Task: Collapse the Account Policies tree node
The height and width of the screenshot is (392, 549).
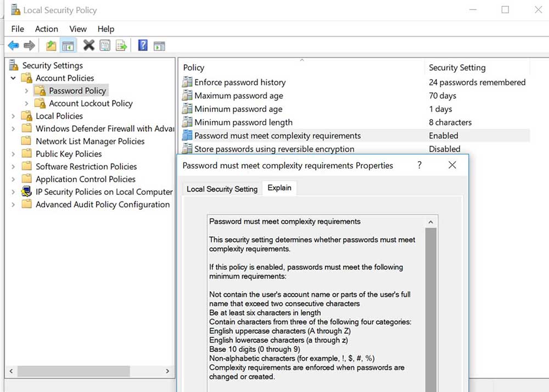Action: (x=13, y=78)
